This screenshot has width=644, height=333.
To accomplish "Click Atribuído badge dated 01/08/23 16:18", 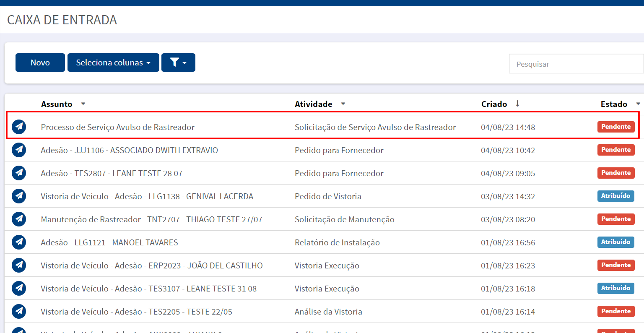I will 616,288.
